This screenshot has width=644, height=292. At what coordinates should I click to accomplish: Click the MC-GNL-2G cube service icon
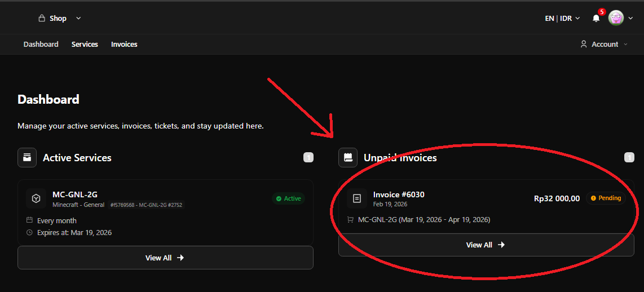[36, 198]
